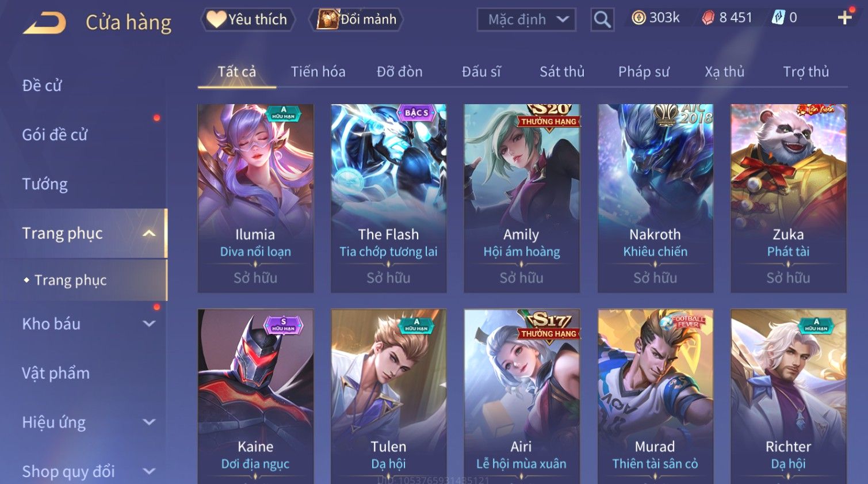Viewport: 868px width, 484px height.
Task: Add currency with the plus icon
Action: [844, 18]
